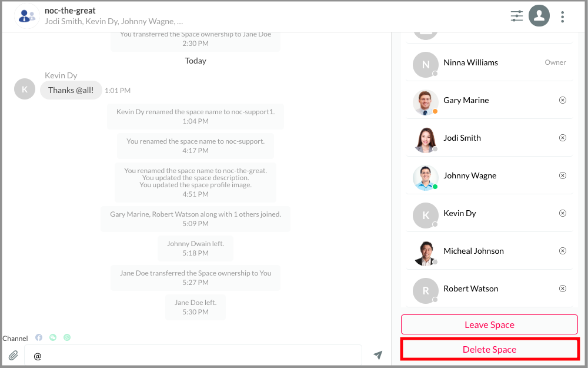This screenshot has width=588, height=368.
Task: Remove Jodi Smith from the space
Action: tap(562, 138)
